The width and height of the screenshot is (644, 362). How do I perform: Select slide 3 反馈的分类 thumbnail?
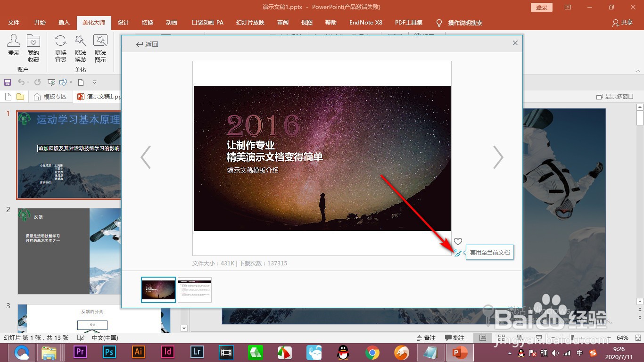coord(93,318)
